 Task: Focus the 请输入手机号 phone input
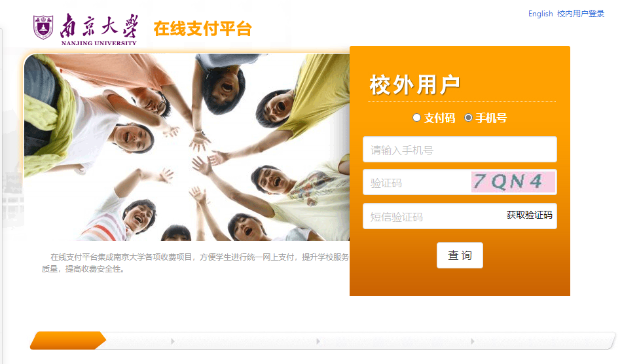[460, 150]
